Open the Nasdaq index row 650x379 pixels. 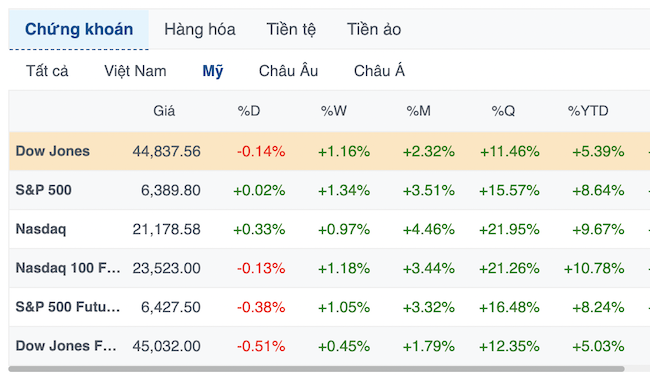329,229
